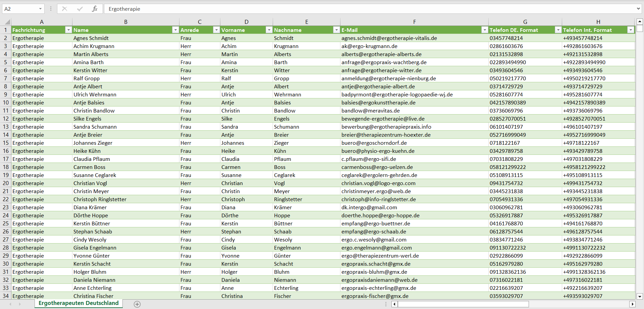Select column C header
Image resolution: width=644 pixels, height=309 pixels.
pos(200,22)
